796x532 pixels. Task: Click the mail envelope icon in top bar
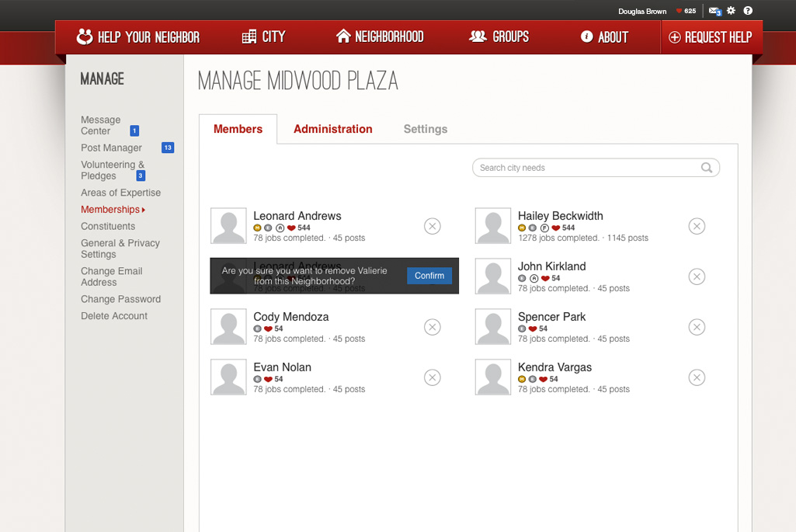[714, 11]
